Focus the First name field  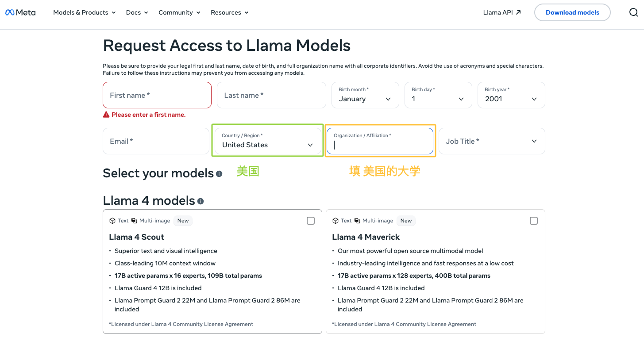157,95
